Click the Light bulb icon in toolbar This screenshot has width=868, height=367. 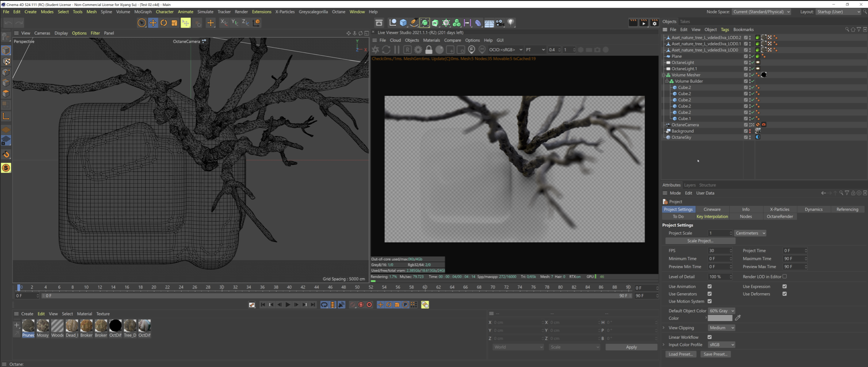511,22
